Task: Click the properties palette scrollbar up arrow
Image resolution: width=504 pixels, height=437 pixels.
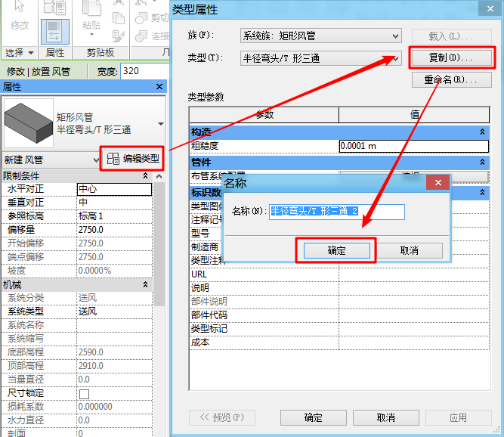Action: [x=159, y=176]
